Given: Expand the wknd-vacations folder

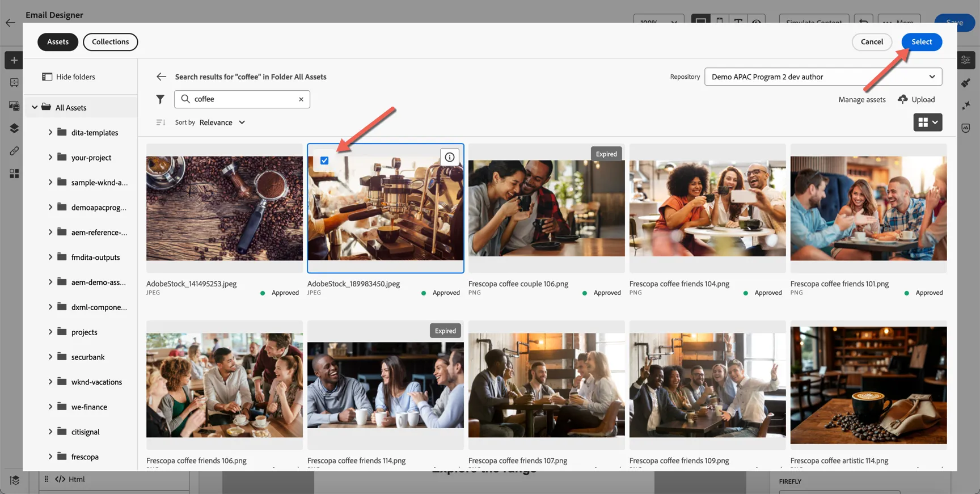Looking at the screenshot, I should point(50,382).
